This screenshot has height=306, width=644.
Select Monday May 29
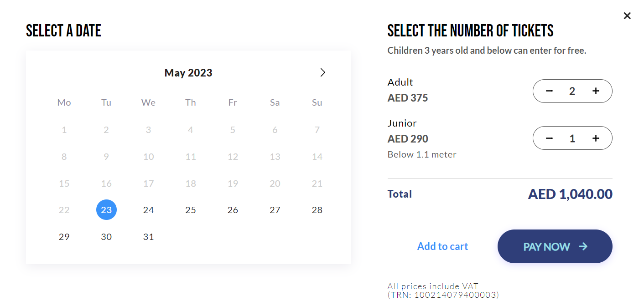[x=64, y=237]
